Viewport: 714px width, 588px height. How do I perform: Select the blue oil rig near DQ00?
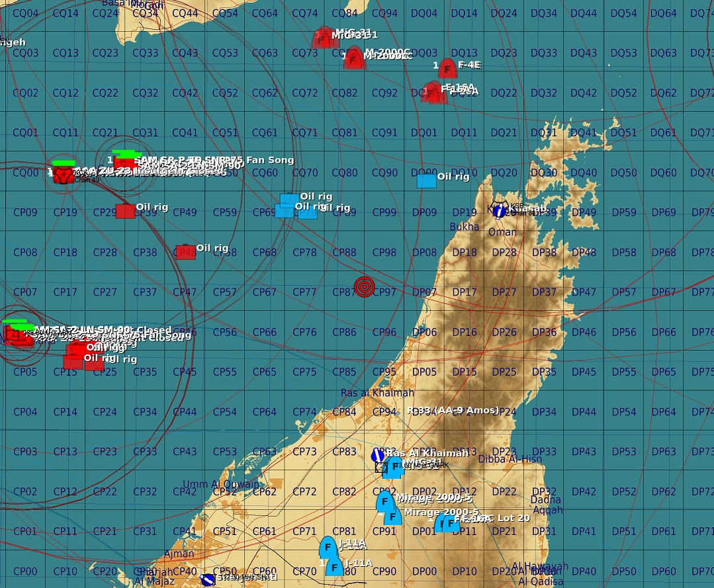tap(427, 180)
